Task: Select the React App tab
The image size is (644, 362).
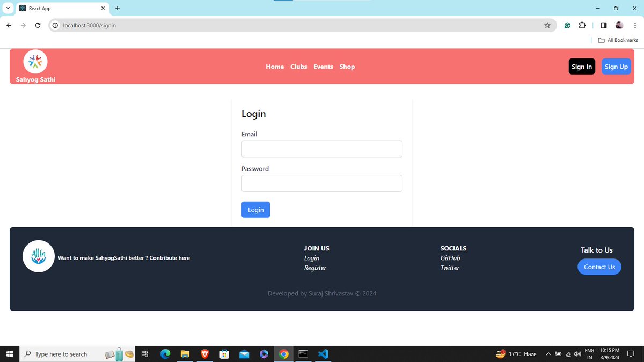Action: coord(61,8)
